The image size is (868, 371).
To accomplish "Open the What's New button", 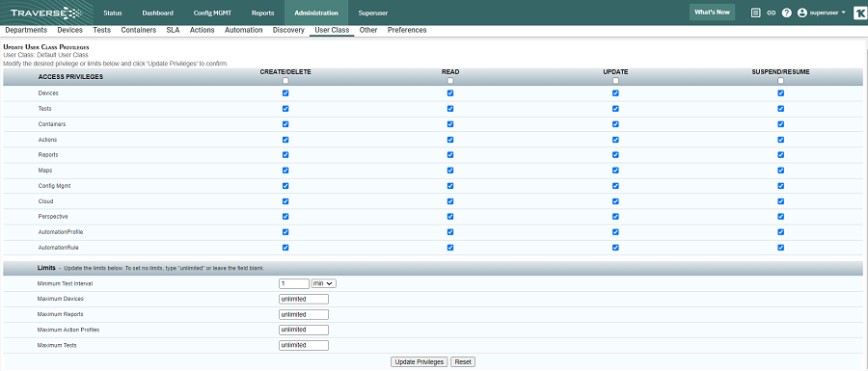I will tap(712, 13).
